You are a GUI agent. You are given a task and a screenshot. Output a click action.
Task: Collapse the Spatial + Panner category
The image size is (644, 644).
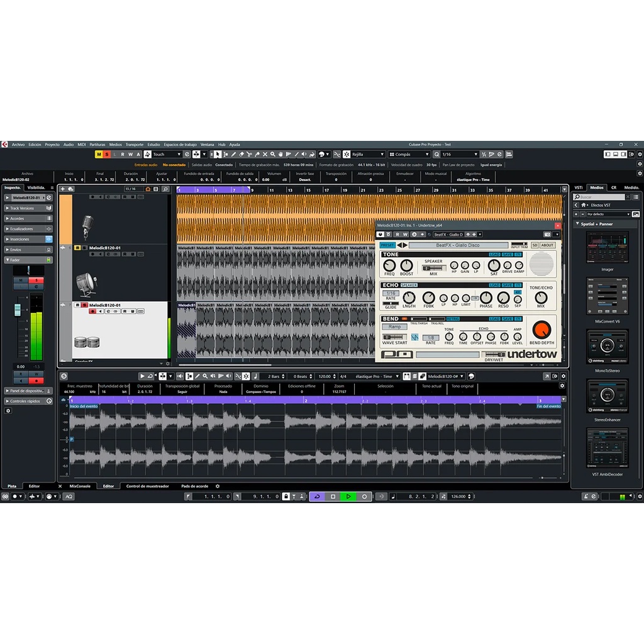[577, 224]
